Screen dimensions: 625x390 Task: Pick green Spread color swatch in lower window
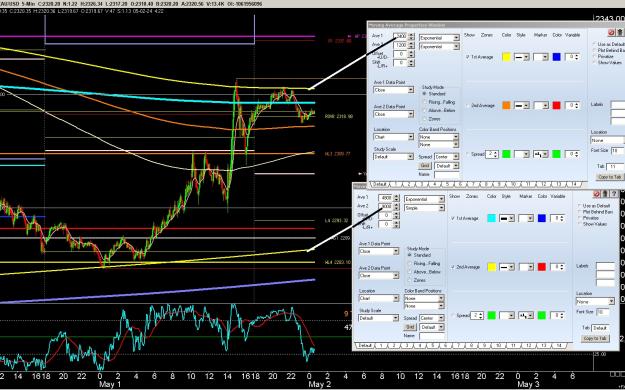[x=491, y=315]
